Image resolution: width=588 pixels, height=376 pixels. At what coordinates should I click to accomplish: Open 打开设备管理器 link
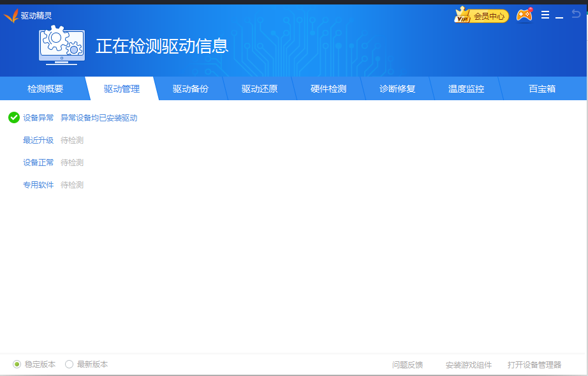[x=534, y=365]
